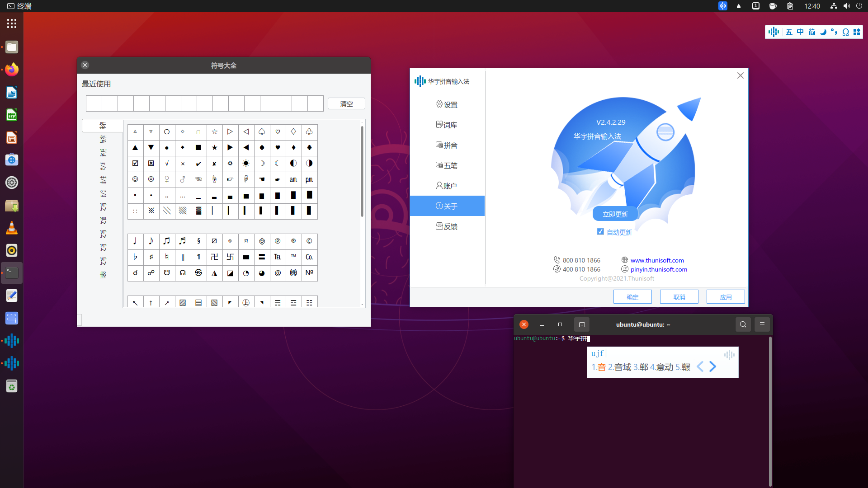Open the 反馈 section in Huayu settings

[x=447, y=226]
